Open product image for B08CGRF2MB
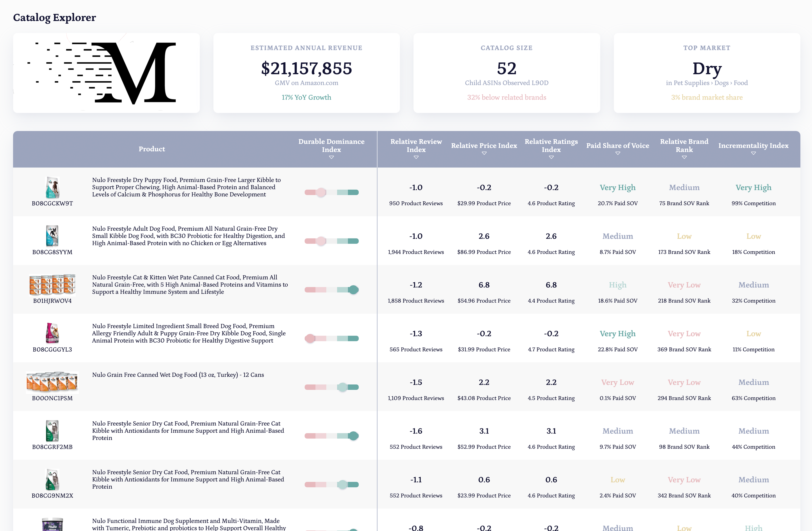 pos(52,431)
